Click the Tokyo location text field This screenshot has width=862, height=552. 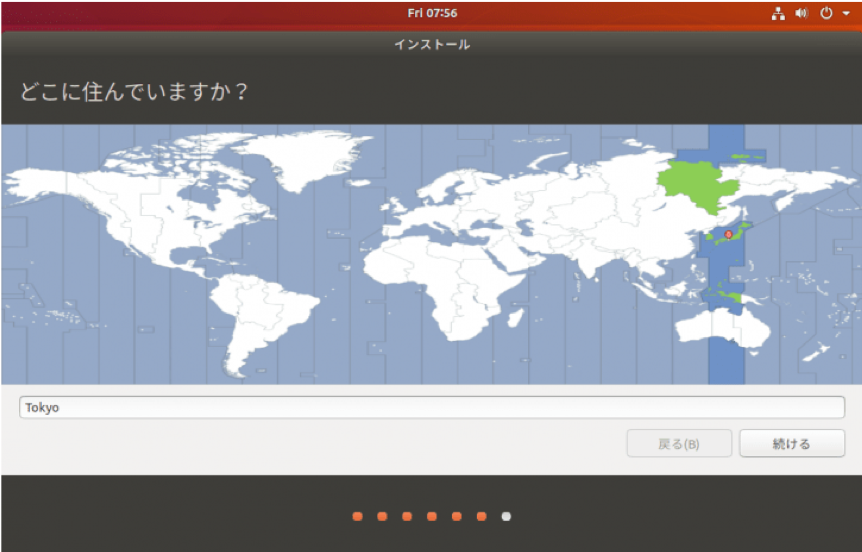432,407
